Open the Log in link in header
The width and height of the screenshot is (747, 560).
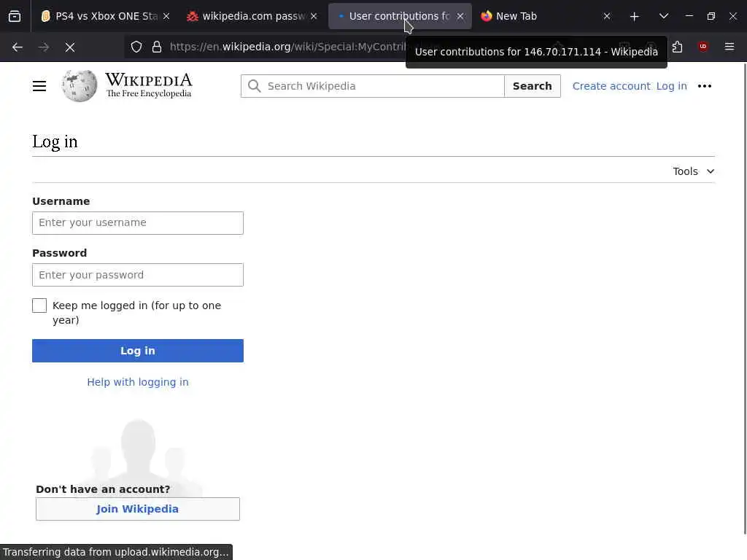(x=671, y=86)
